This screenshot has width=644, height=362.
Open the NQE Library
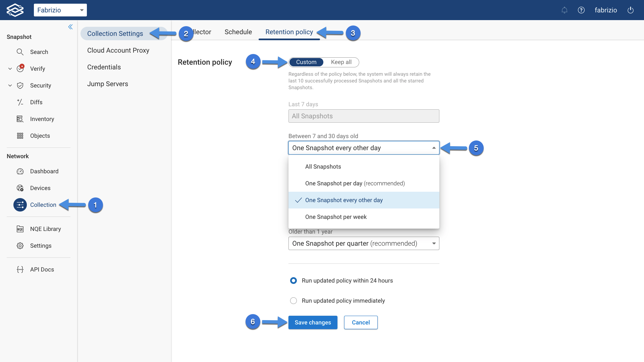coord(45,229)
